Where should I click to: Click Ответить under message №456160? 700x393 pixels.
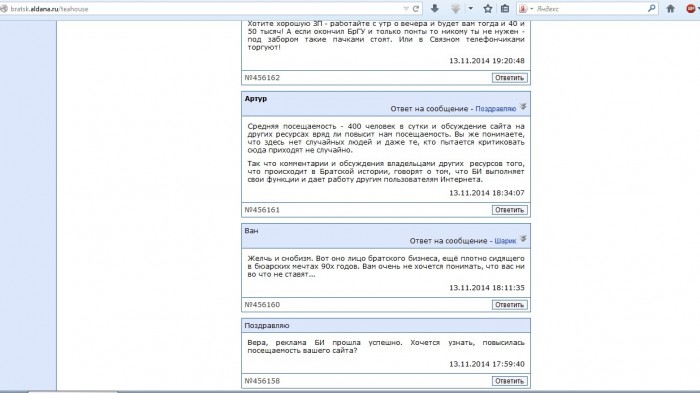click(x=509, y=305)
